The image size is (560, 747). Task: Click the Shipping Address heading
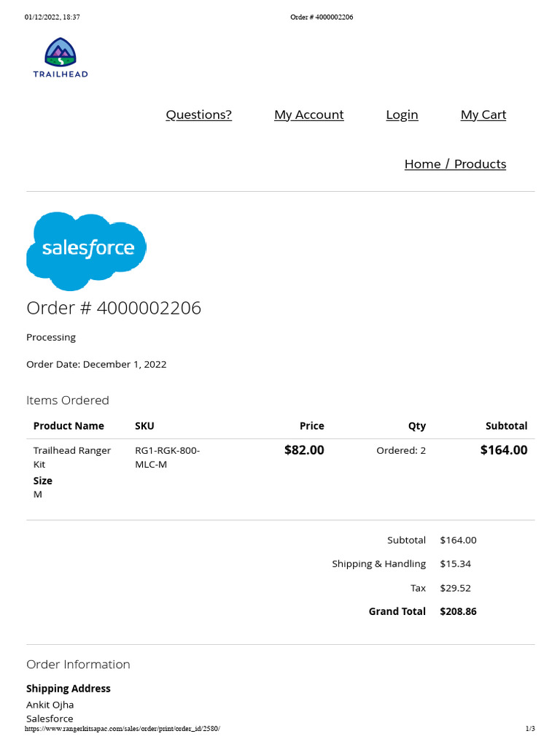69,689
